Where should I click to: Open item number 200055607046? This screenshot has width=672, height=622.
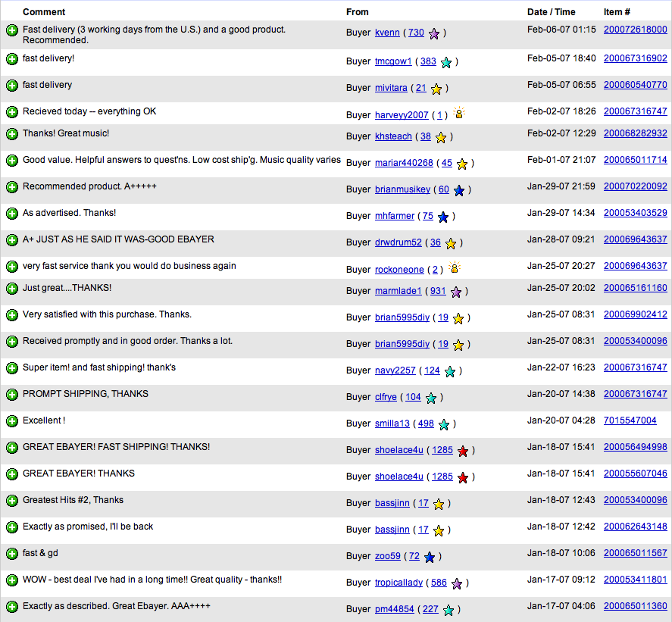pos(636,474)
